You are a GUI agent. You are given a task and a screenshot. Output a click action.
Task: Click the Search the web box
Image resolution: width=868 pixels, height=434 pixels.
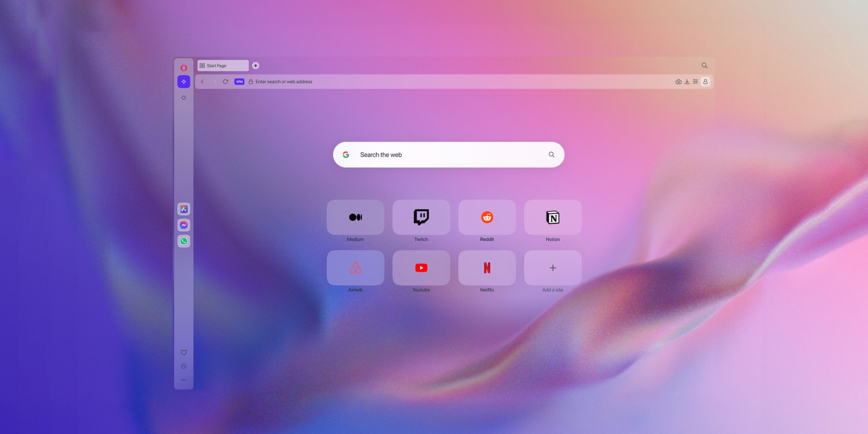[449, 155]
